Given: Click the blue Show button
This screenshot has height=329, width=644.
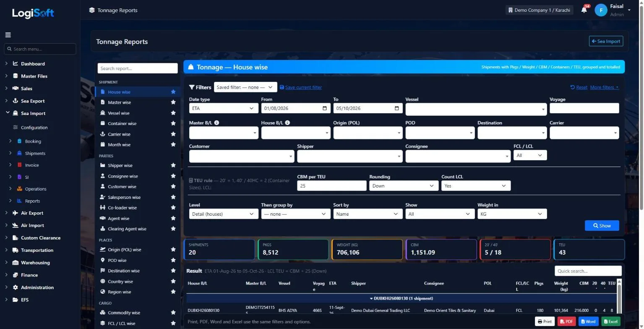Looking at the screenshot, I should [602, 226].
